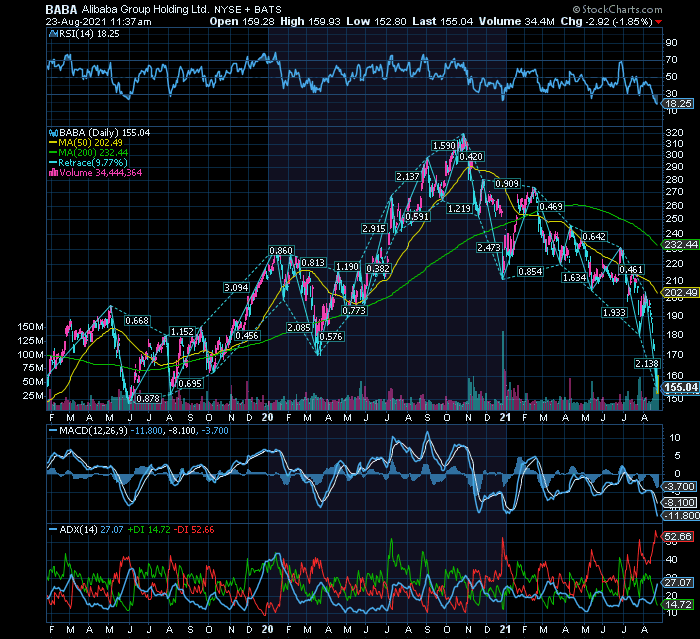This screenshot has height=639, width=700.
Task: Click the Open 159.28 header value
Action: tap(242, 21)
